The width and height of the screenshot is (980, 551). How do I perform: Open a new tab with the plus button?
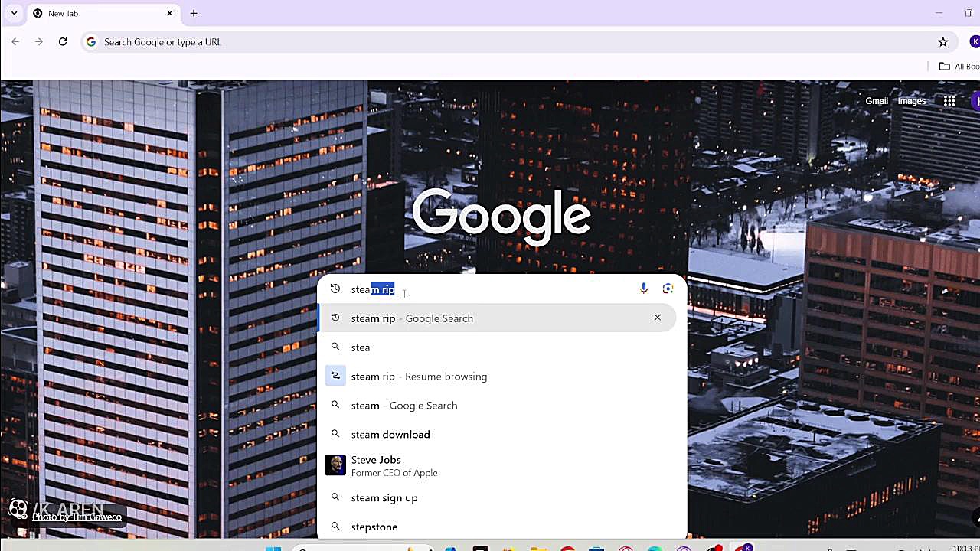coord(194,13)
